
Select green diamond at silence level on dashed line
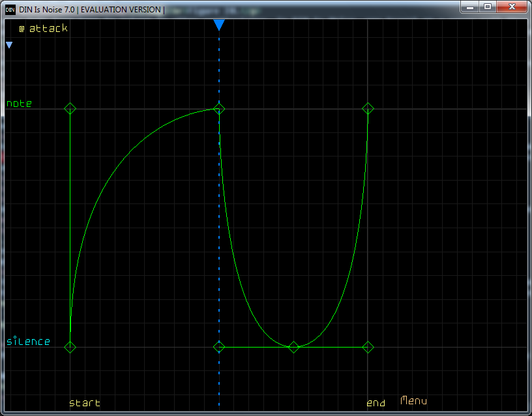tap(219, 347)
